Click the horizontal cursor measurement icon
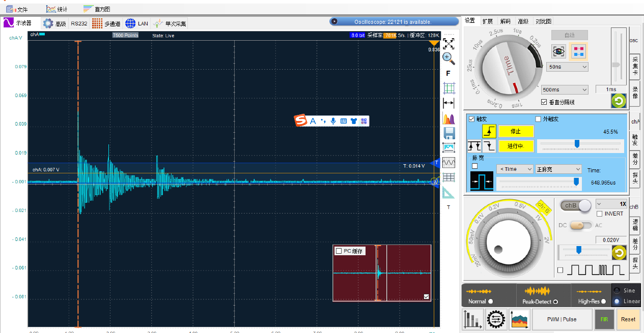This screenshot has height=333, width=644. coord(449,103)
